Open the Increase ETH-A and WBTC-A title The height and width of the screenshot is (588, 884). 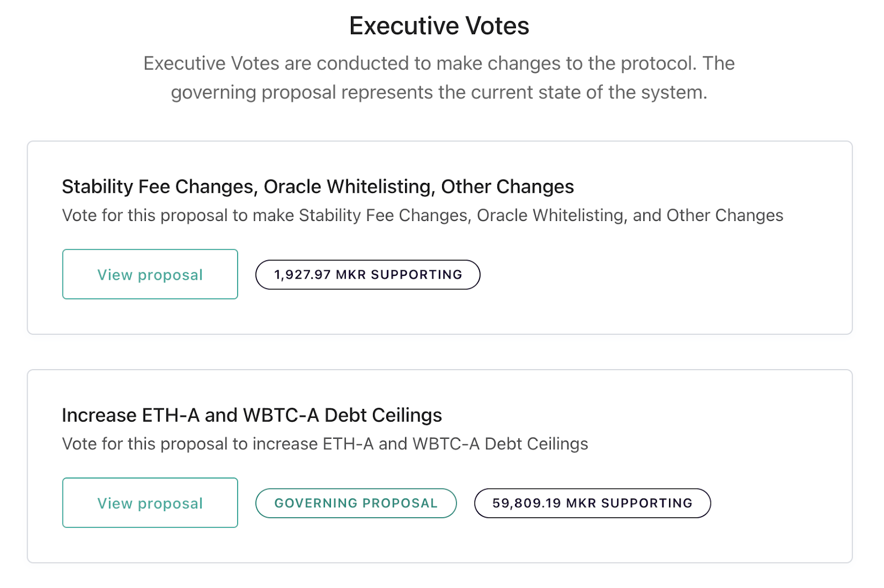[x=251, y=415]
